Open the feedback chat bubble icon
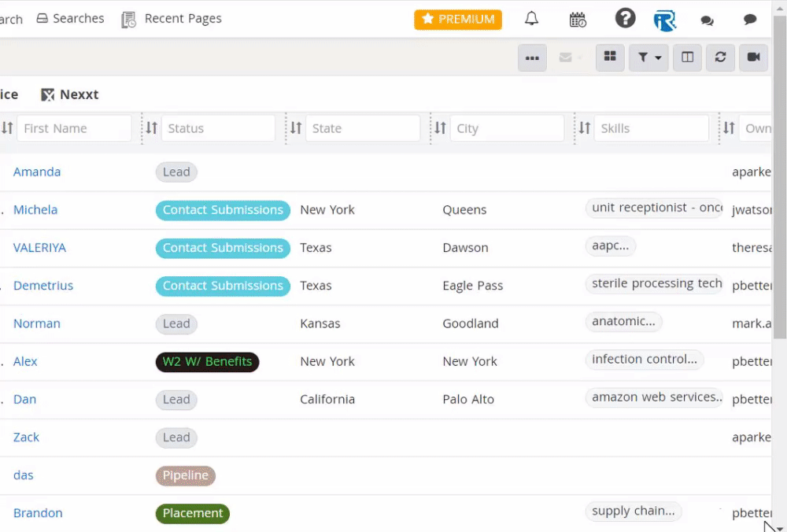This screenshot has height=532, width=787. point(749,18)
